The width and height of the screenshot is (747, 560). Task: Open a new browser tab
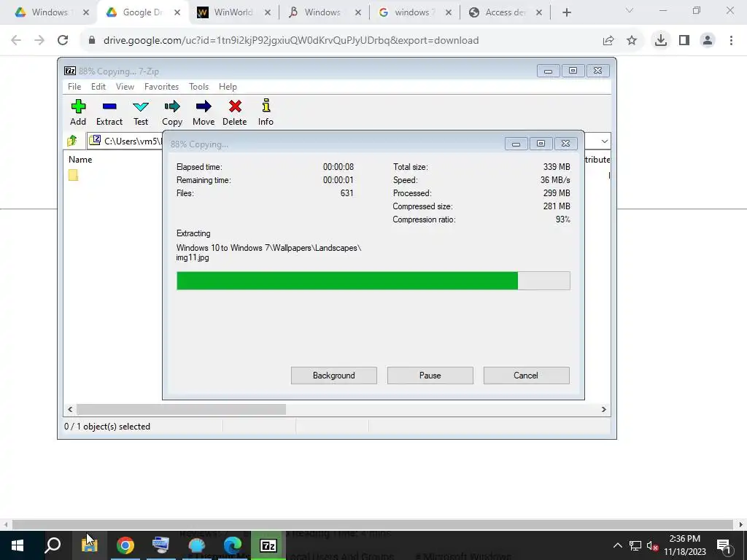click(x=566, y=13)
